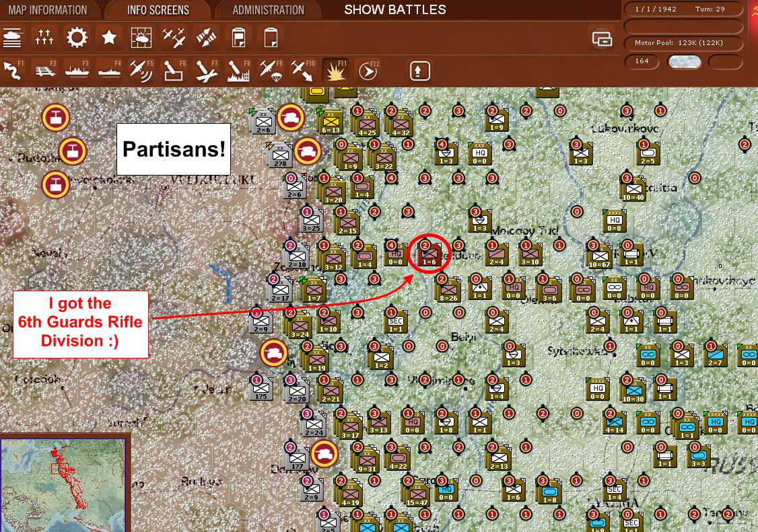Screen dimensions: 758x532
Task: Select the 8=26 unit stack
Action: pyautogui.click(x=448, y=291)
